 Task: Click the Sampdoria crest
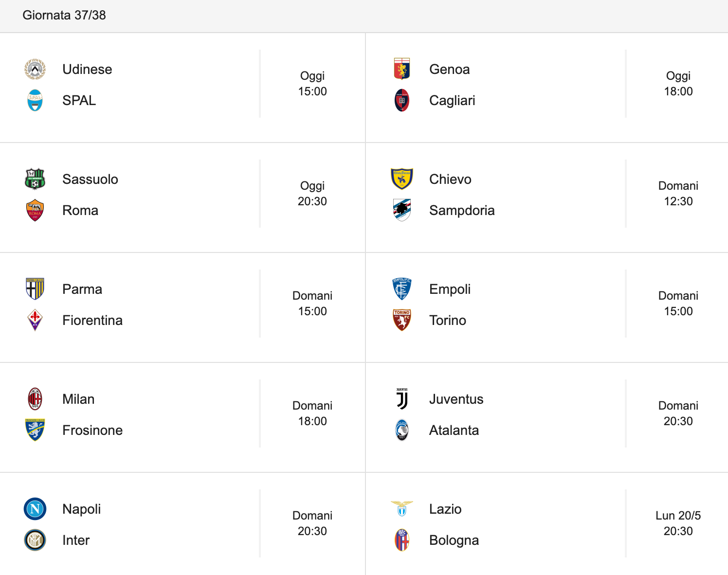point(402,210)
